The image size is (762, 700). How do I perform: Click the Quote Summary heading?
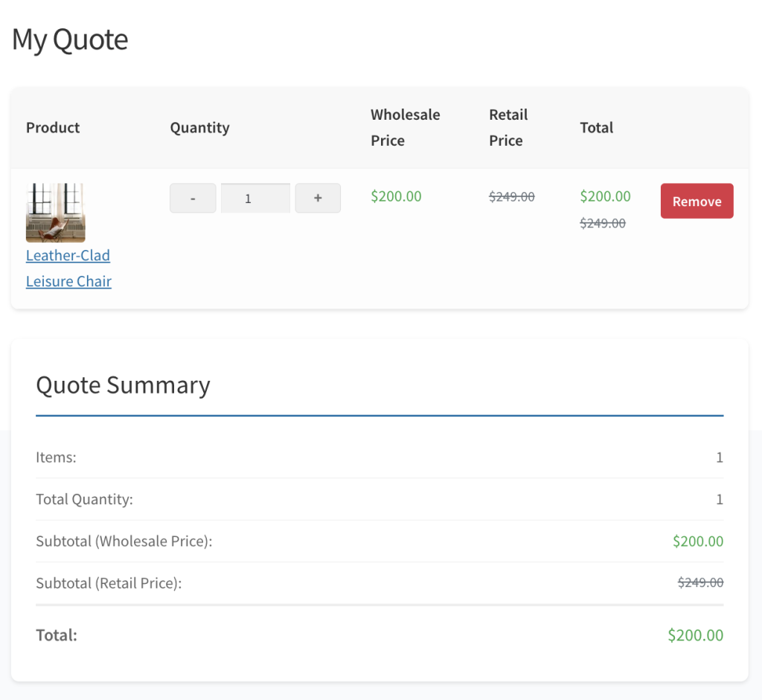[123, 385]
